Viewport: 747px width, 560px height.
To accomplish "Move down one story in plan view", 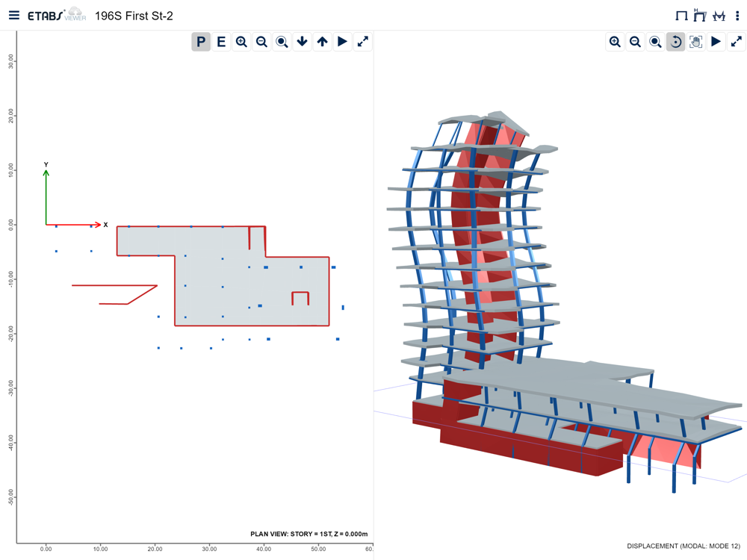I will [302, 42].
